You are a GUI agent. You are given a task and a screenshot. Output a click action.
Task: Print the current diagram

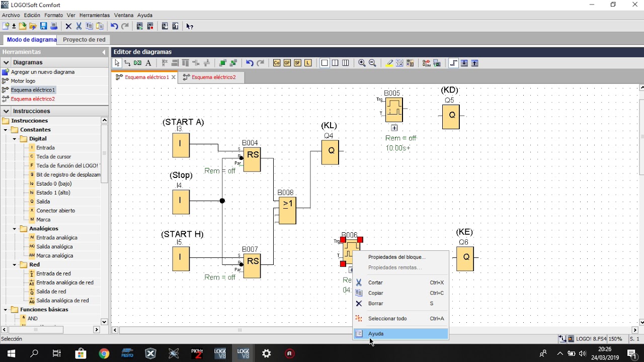pyautogui.click(x=54, y=26)
